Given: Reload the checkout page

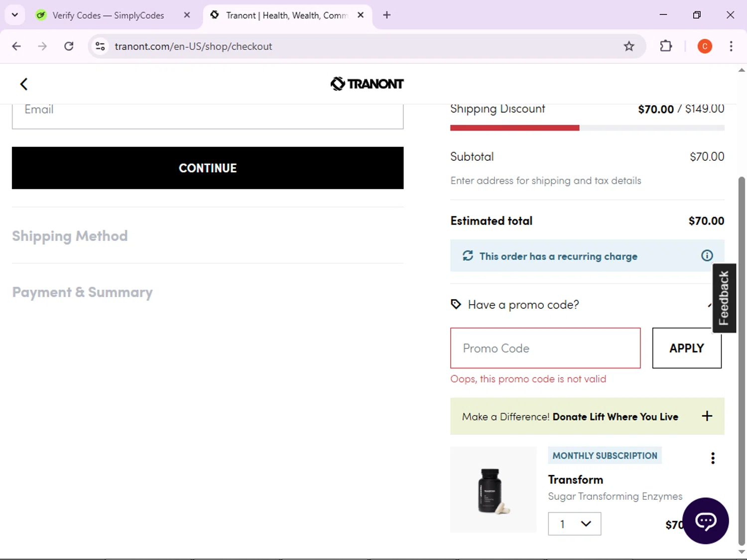Looking at the screenshot, I should [69, 46].
